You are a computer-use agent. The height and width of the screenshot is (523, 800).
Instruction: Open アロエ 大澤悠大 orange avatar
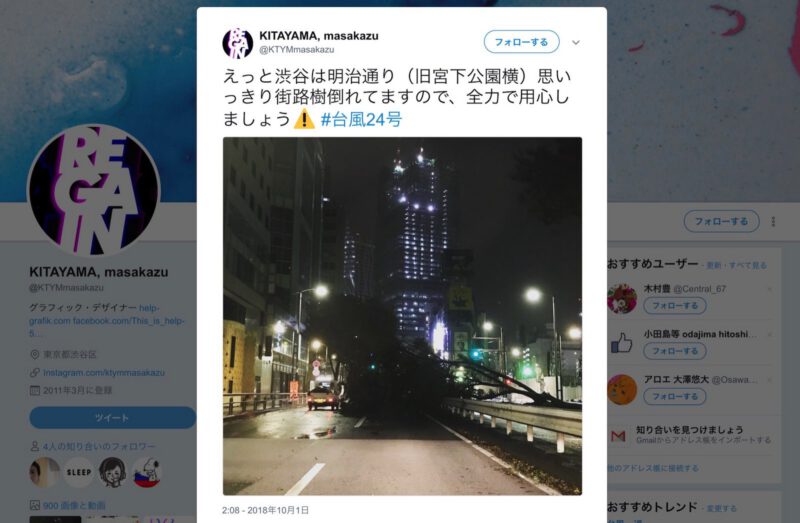point(622,389)
